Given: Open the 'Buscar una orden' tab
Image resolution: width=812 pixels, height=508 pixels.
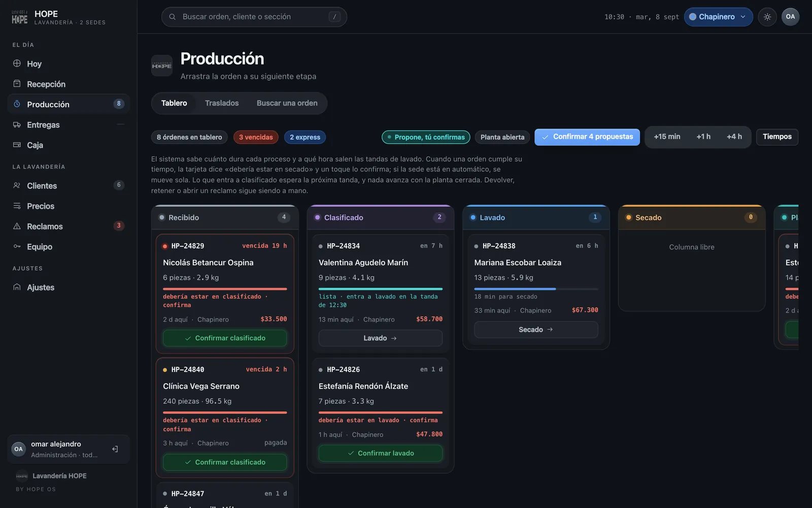Looking at the screenshot, I should click(287, 103).
